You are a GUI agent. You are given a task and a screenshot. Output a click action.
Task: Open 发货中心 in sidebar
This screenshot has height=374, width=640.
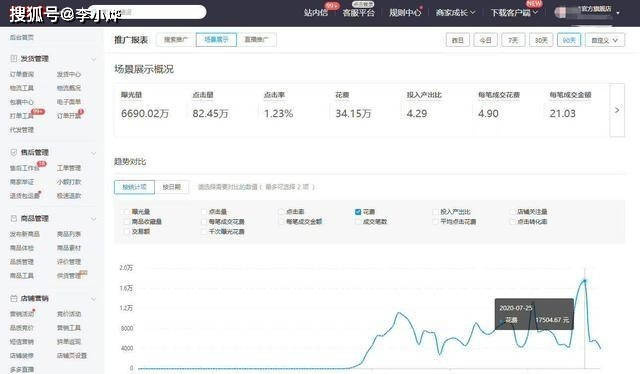coord(69,74)
